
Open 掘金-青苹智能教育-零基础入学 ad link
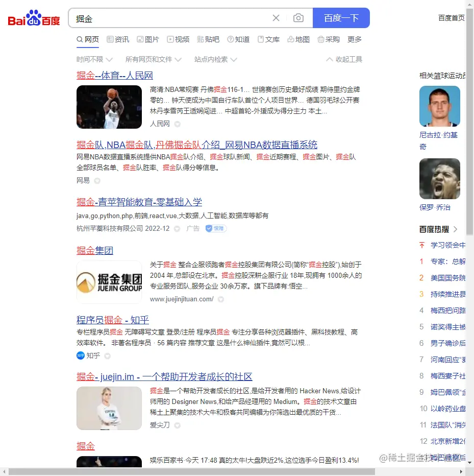click(x=139, y=202)
